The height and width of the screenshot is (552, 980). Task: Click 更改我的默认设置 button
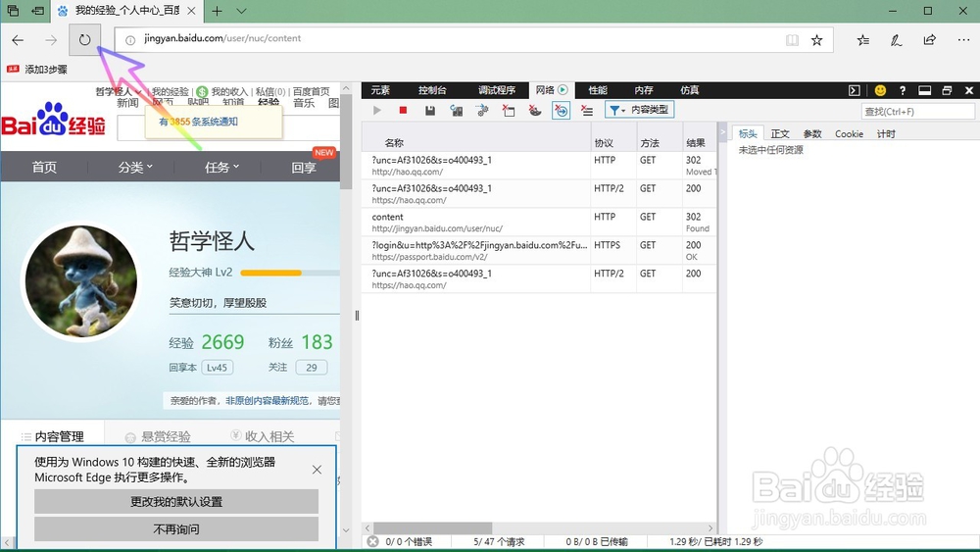176,501
